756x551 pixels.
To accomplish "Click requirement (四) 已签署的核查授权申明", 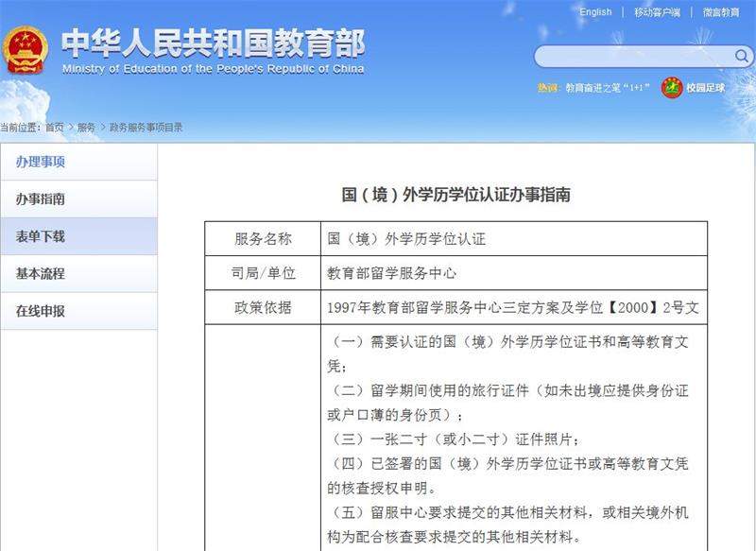I will pyautogui.click(x=507, y=475).
